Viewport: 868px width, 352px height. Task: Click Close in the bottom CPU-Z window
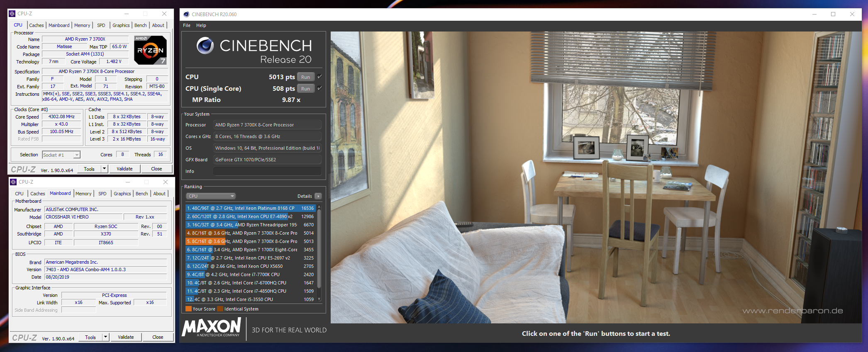click(158, 337)
